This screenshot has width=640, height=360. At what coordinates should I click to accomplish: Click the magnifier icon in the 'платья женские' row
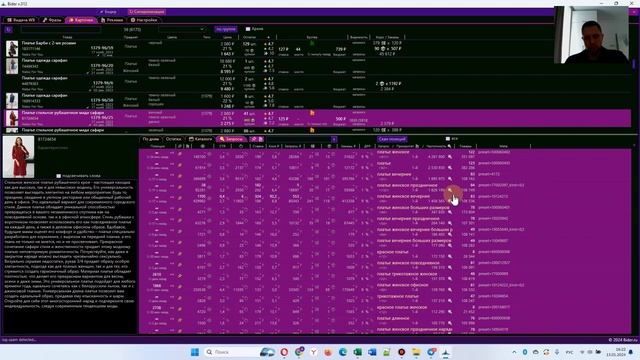coord(450,157)
